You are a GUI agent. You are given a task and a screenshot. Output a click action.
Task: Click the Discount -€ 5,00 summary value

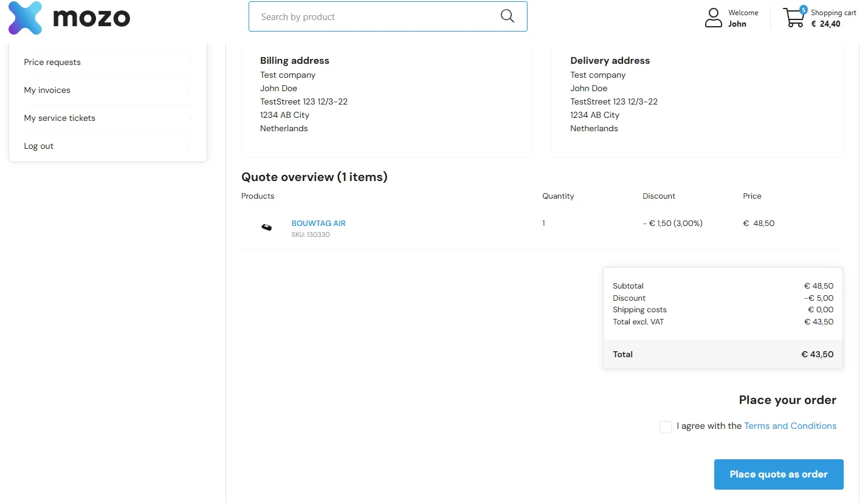(x=819, y=298)
